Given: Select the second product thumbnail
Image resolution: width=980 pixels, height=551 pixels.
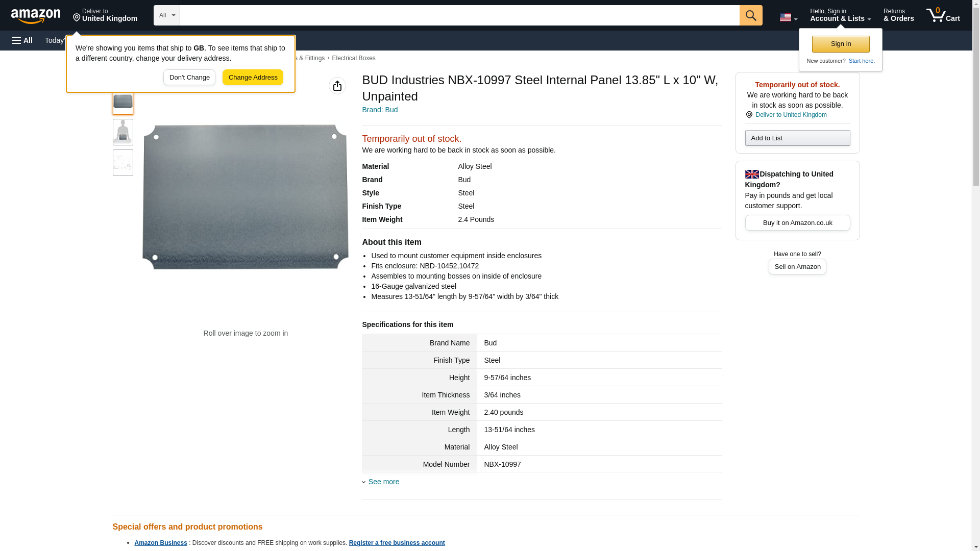Looking at the screenshot, I should coord(122,132).
